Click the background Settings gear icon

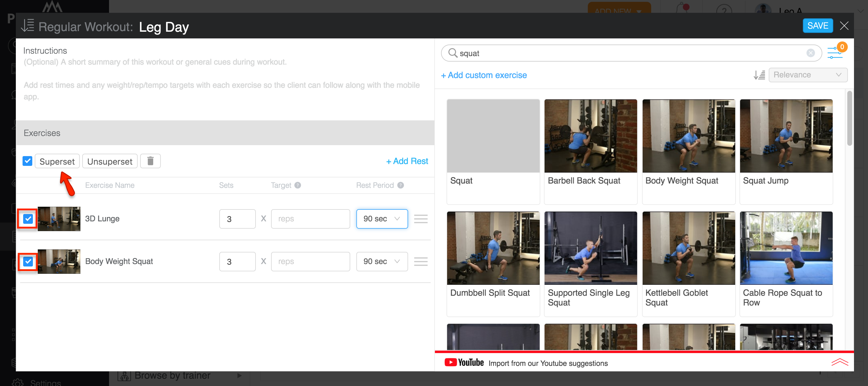(18, 382)
